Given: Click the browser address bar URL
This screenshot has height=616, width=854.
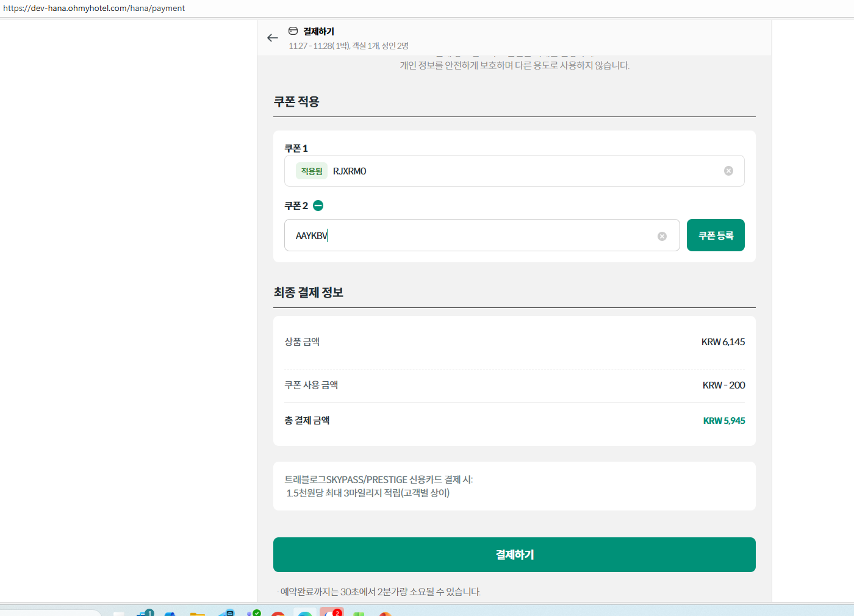Looking at the screenshot, I should [94, 8].
